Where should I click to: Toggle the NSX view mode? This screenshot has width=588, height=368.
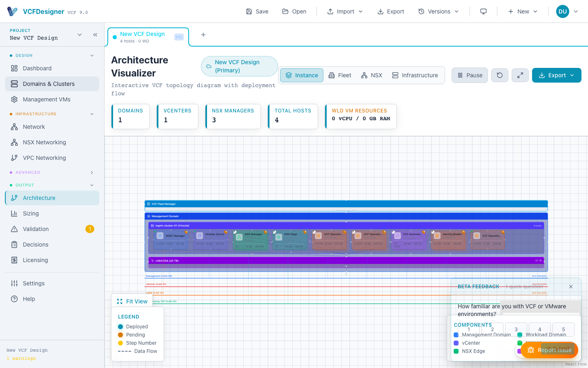[372, 75]
